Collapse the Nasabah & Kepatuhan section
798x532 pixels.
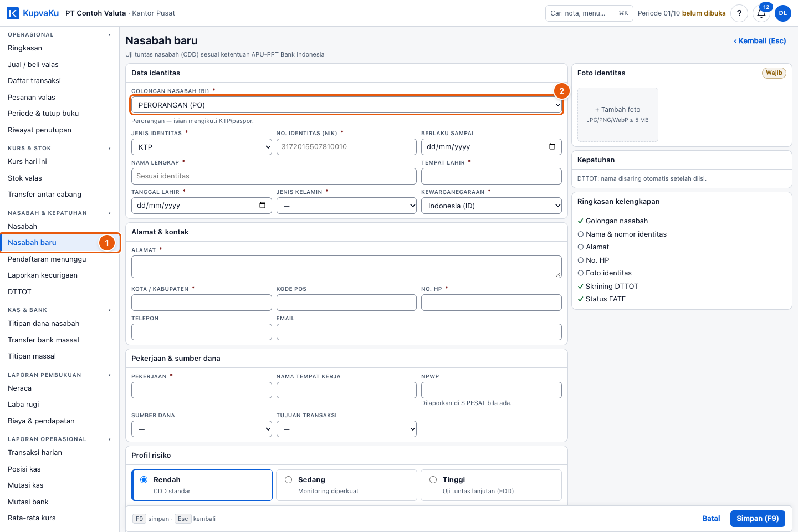59,213
